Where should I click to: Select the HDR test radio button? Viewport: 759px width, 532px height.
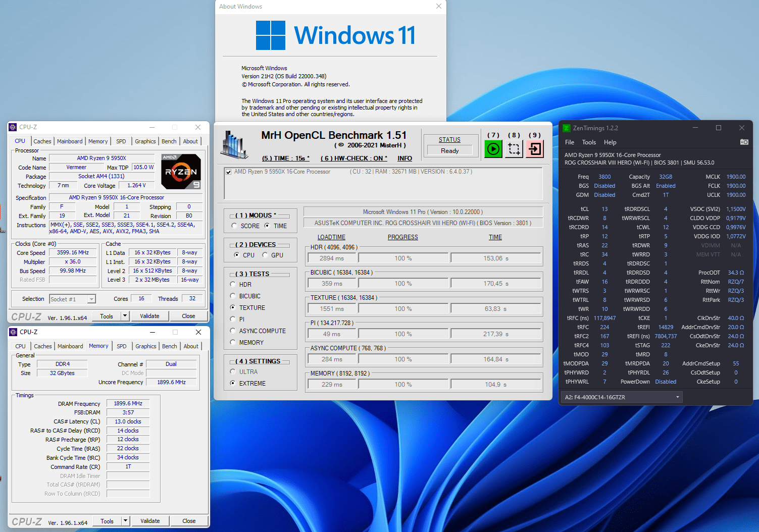233,284
